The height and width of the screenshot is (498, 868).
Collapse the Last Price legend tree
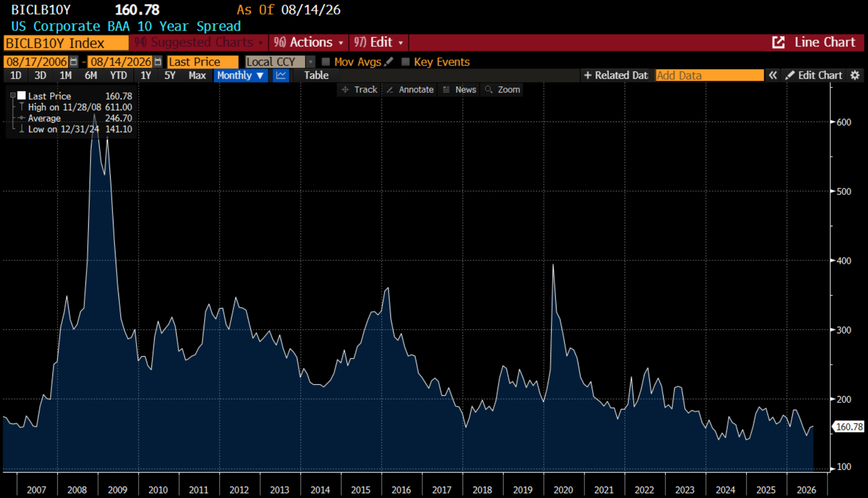click(x=13, y=95)
